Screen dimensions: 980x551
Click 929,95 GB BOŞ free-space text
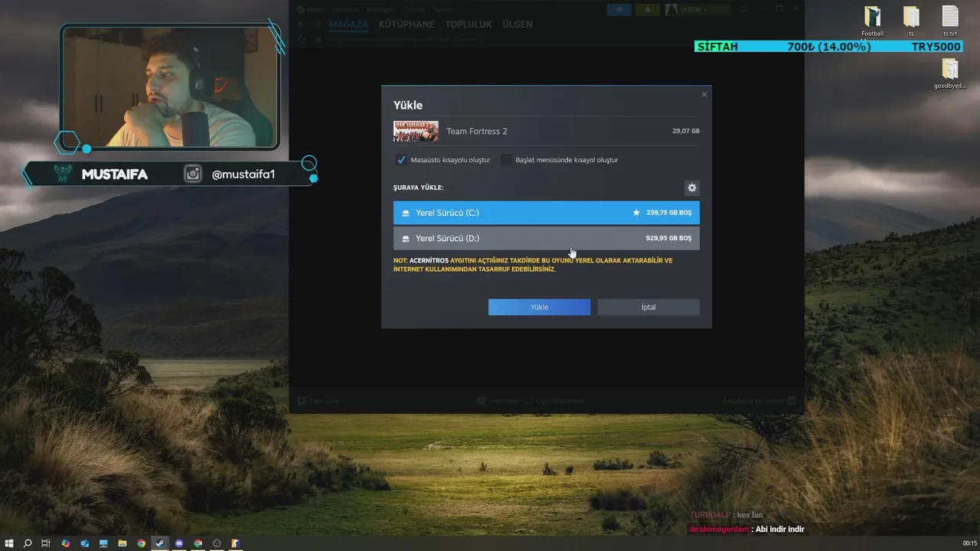point(668,238)
